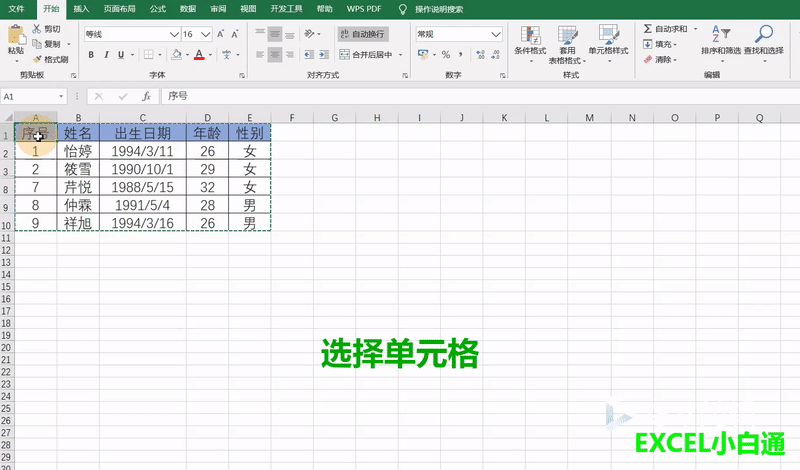Click the Copy (复制) icon

(x=37, y=44)
